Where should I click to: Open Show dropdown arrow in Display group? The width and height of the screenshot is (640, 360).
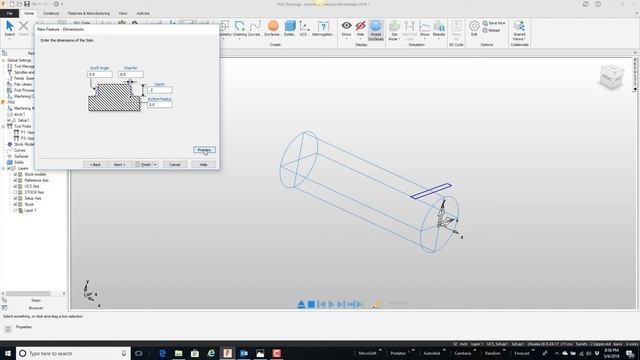point(346,39)
